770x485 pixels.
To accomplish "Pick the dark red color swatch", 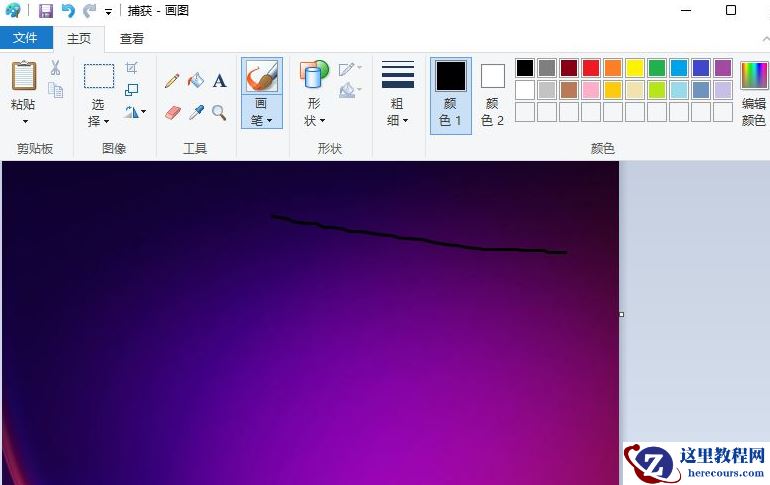I will pos(569,68).
